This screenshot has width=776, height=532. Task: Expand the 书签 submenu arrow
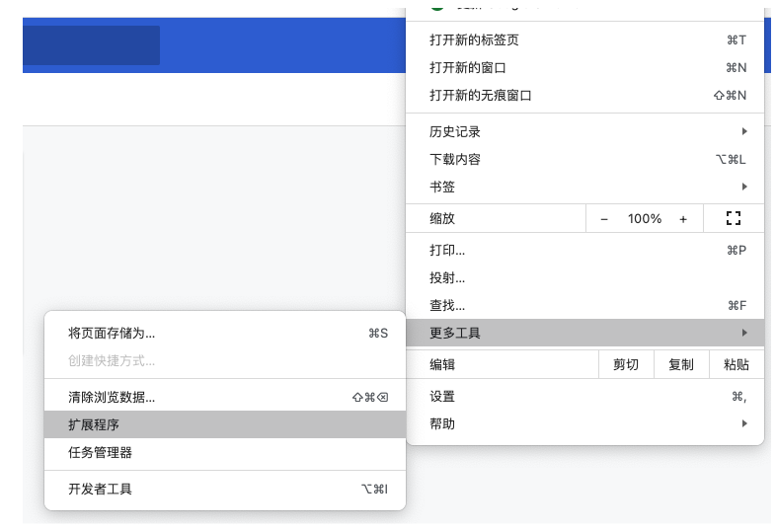point(744,187)
